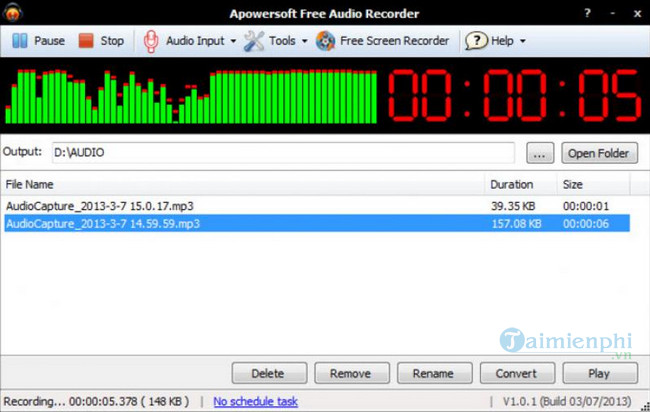Click the question mark in the title bar
The height and width of the screenshot is (412, 650).
click(x=587, y=13)
